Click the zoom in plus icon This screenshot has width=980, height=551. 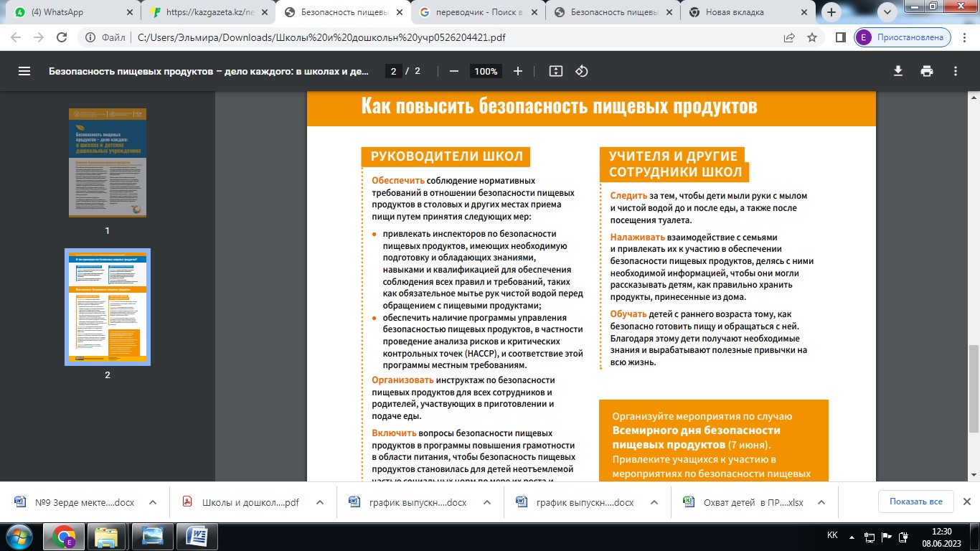pos(518,71)
